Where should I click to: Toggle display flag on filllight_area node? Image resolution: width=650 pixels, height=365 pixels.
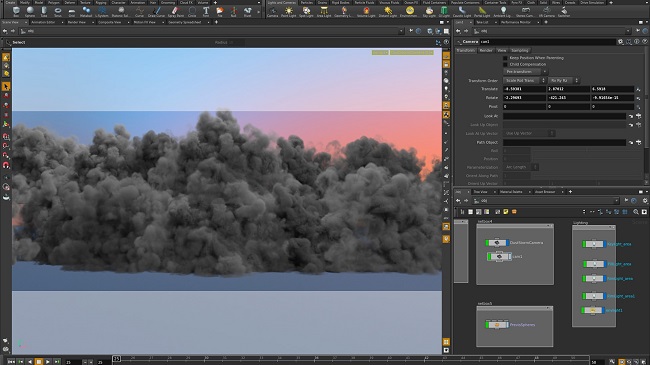click(x=605, y=264)
